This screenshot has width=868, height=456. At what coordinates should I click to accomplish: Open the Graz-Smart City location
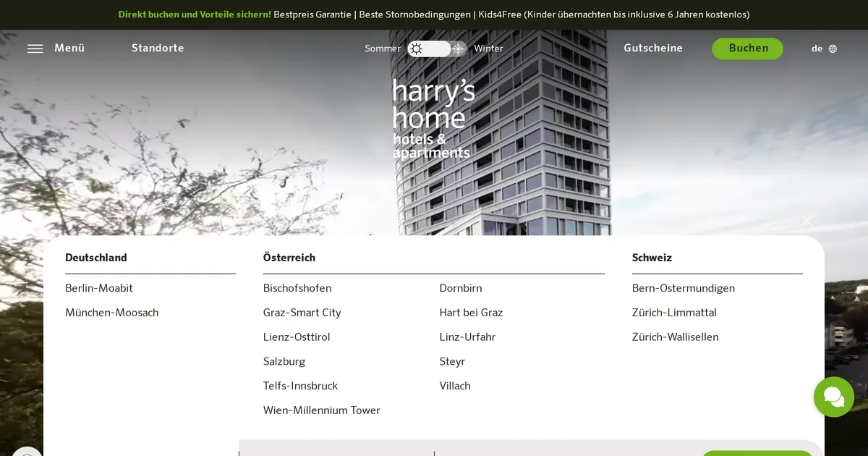click(x=302, y=313)
